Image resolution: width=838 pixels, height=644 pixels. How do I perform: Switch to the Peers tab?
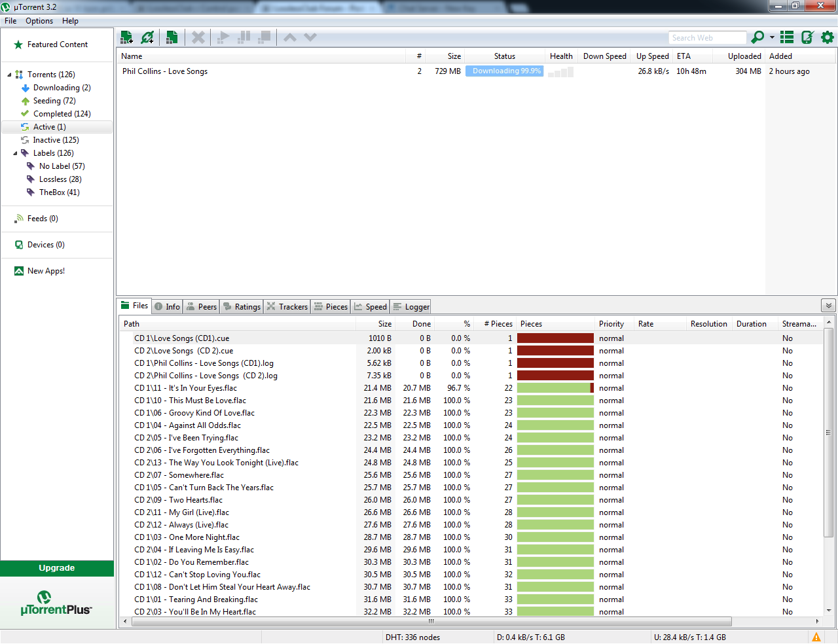click(x=202, y=307)
